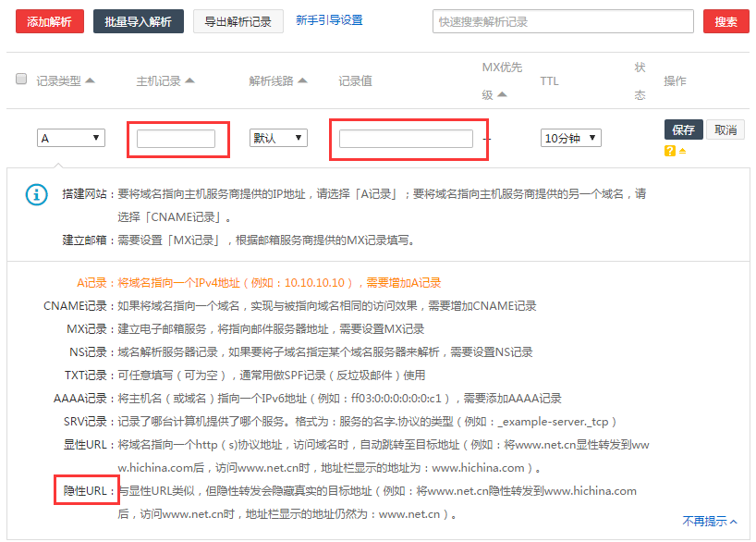Viewport: 756px width, 542px height.
Task: Toggle the select-all checkbox in table header
Action: coord(21,80)
